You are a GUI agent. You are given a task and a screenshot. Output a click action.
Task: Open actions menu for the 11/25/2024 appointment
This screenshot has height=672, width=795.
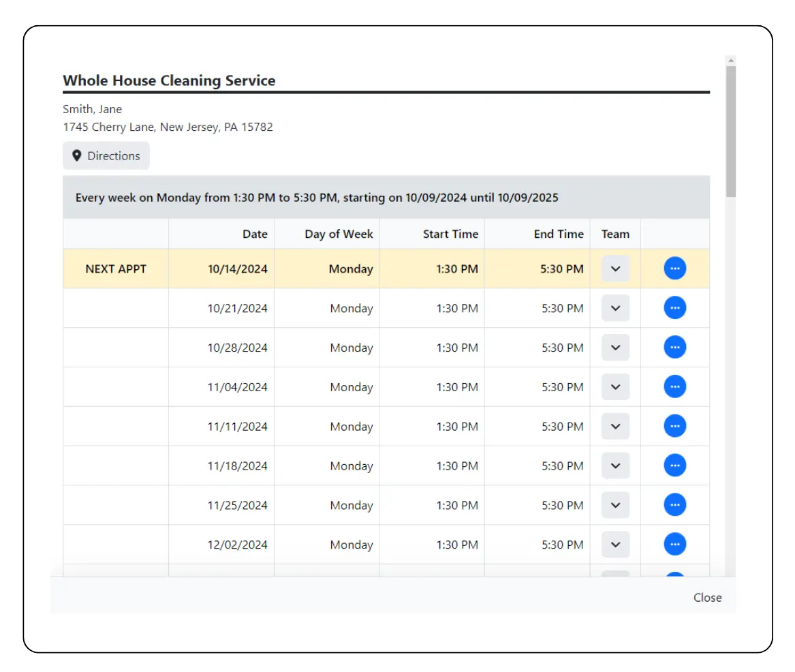pyautogui.click(x=674, y=504)
